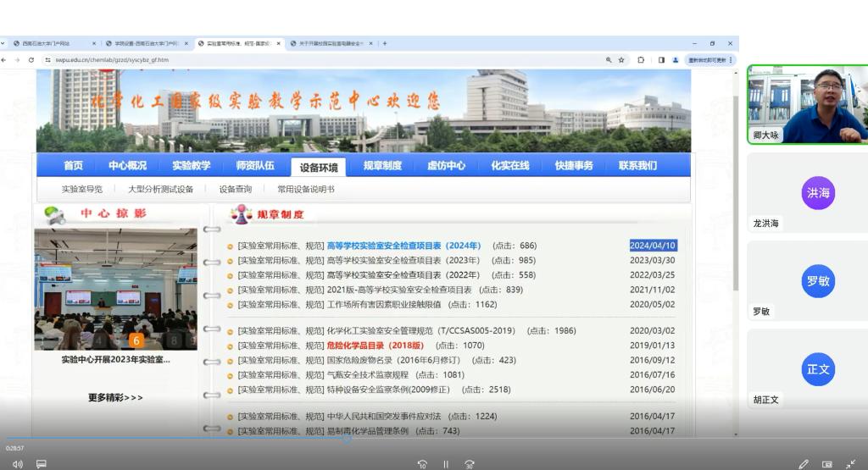Mute the player volume icon
Image resolution: width=868 pixels, height=470 pixels.
(17, 464)
